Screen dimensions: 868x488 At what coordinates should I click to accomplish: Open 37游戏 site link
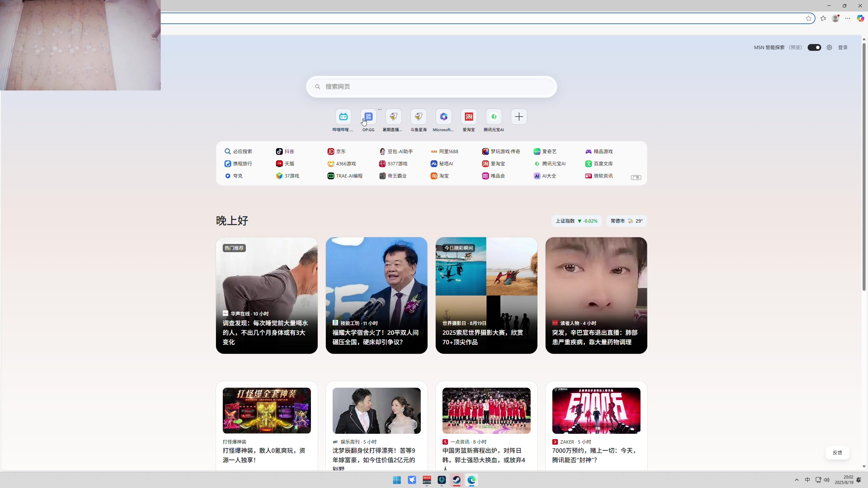pos(287,176)
